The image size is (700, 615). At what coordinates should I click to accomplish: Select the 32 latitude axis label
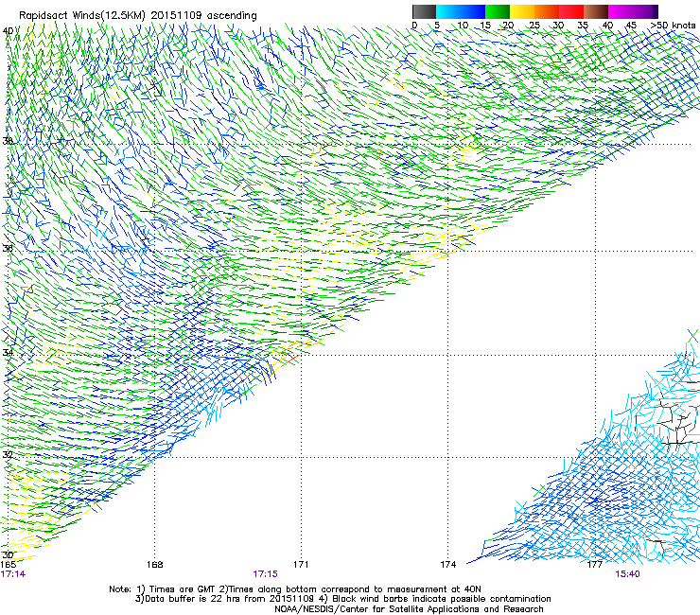[8, 455]
